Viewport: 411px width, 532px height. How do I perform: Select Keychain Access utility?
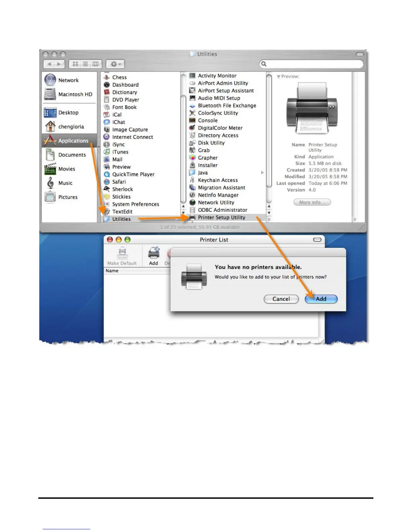point(214,180)
